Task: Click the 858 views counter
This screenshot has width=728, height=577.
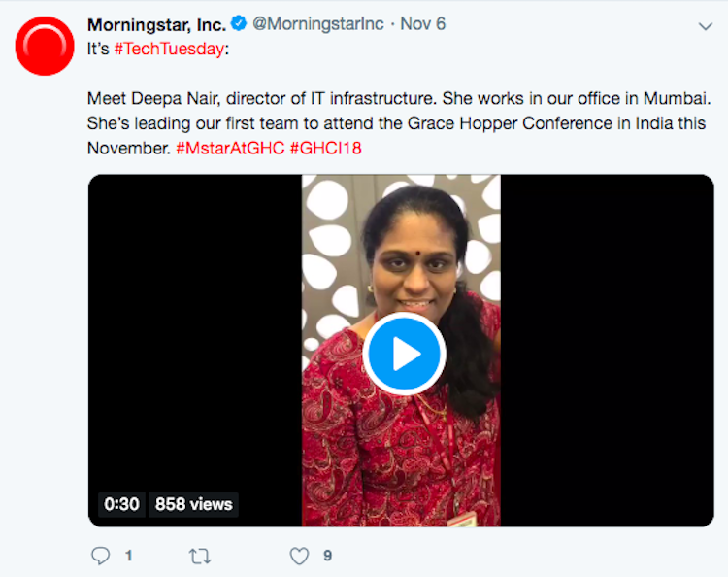Action: [x=194, y=504]
